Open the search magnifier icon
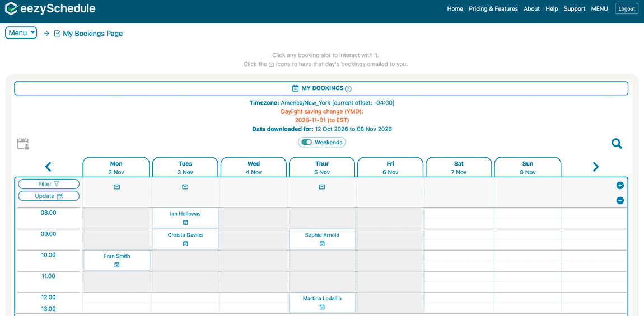The image size is (644, 316). [x=617, y=144]
